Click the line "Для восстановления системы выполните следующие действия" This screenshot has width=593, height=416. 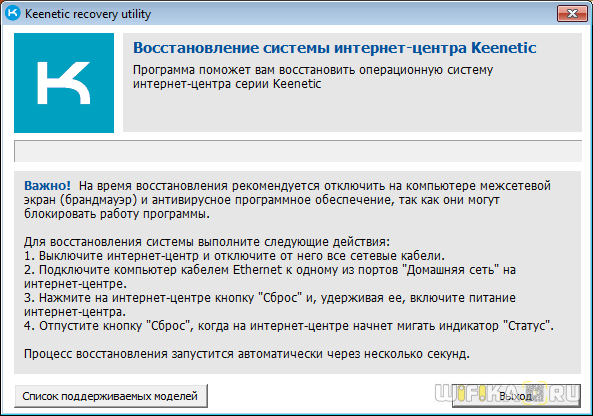point(207,242)
